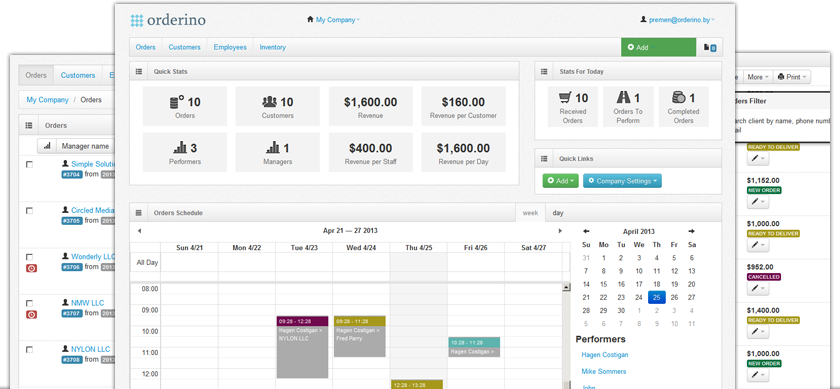The image size is (840, 389).
Task: Click the Orders stat database icon
Action: coord(177,102)
